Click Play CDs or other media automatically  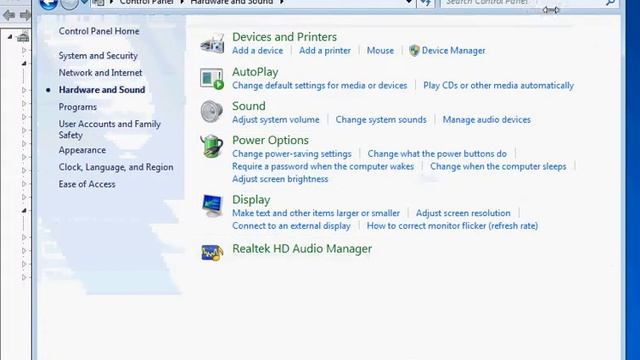coord(498,85)
